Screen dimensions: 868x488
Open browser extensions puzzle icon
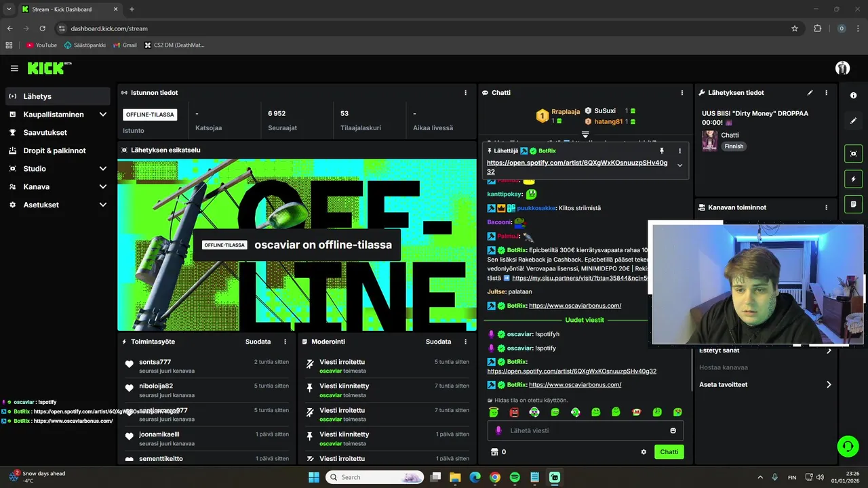[x=817, y=28]
